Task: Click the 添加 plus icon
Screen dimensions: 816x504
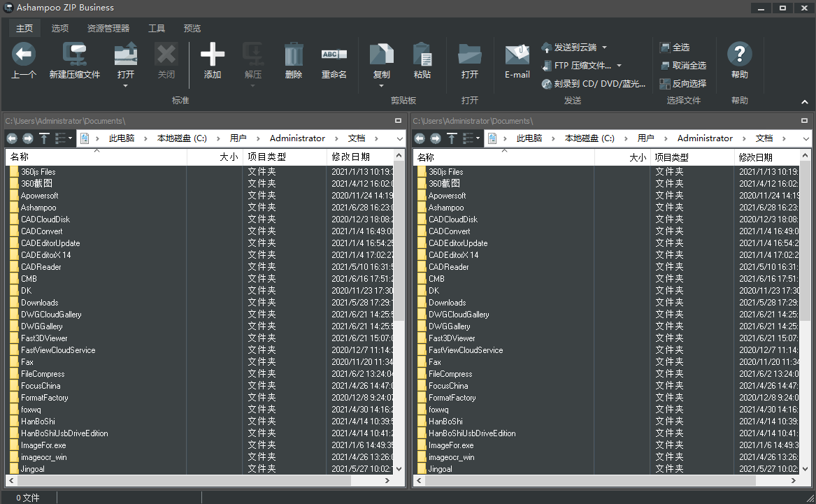Action: 213,54
